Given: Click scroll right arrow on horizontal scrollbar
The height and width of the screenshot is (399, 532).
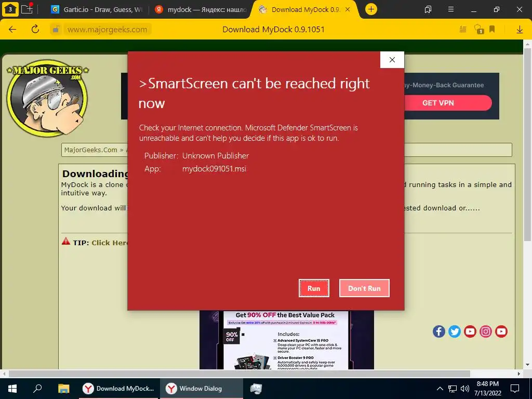Looking at the screenshot, I should (x=519, y=374).
